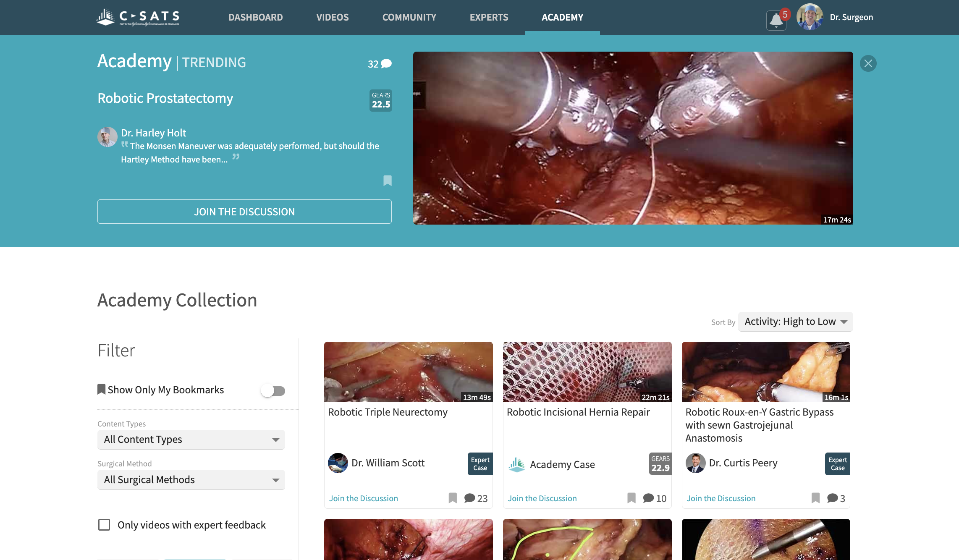
Task: Click the trending comment bubble icon
Action: pos(386,64)
